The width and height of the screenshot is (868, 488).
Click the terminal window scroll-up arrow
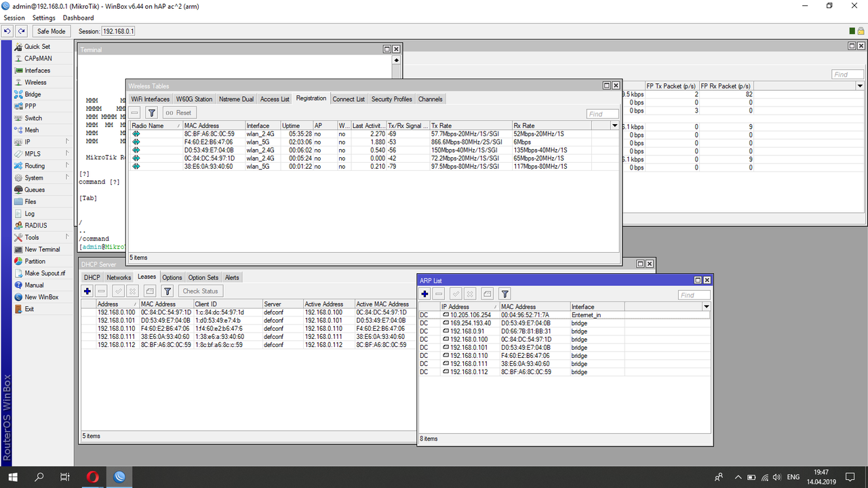[397, 60]
